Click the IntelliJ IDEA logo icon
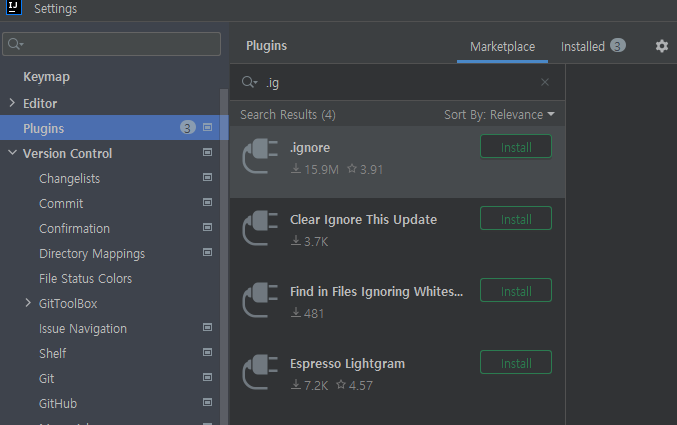The image size is (677, 425). (x=14, y=7)
